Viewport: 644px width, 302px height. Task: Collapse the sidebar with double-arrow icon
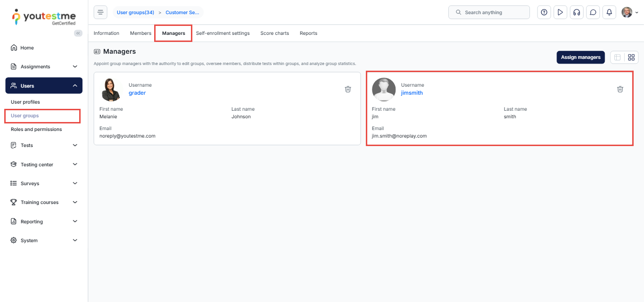click(x=78, y=33)
